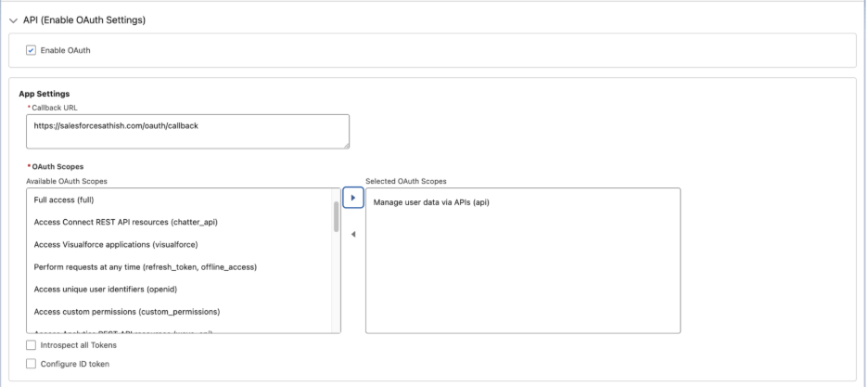Click the Configure ID token label
Viewport: 868px width, 387px height.
click(x=74, y=363)
